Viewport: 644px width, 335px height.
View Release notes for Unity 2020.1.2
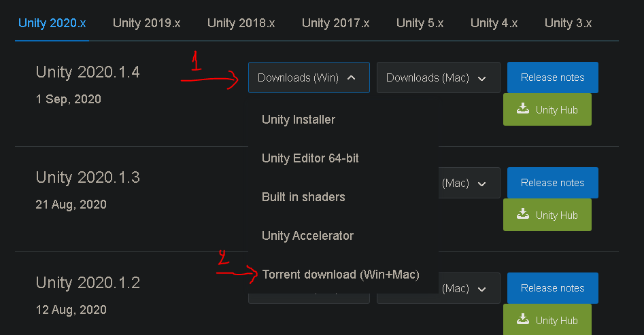click(552, 288)
